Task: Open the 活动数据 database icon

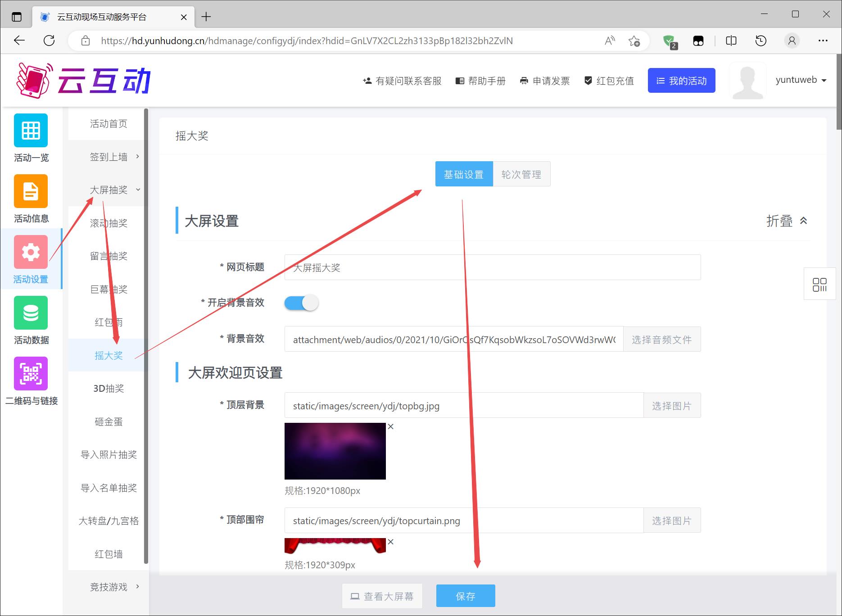Action: point(31,313)
